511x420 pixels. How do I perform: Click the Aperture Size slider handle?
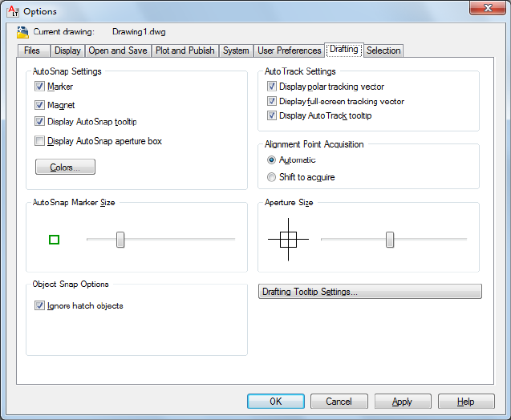(390, 239)
